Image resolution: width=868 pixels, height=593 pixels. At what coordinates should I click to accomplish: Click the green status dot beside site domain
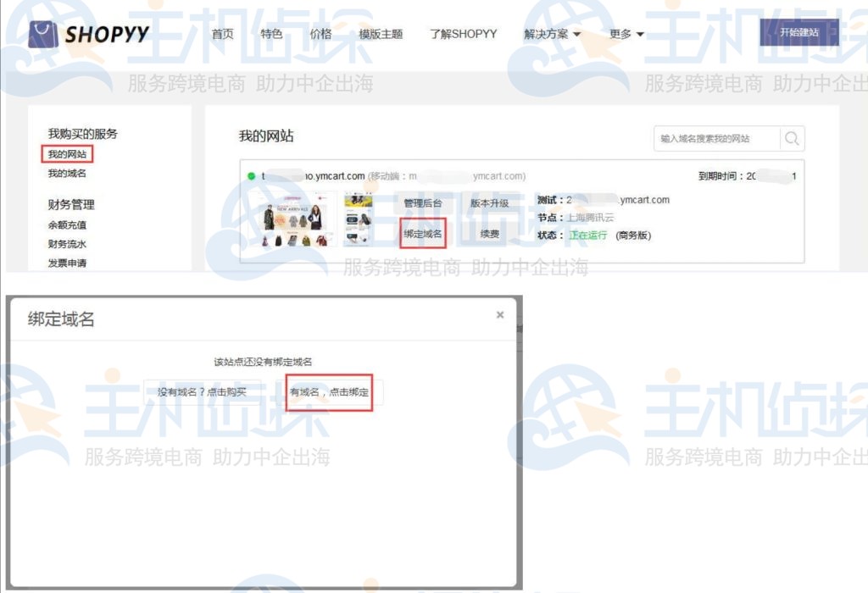tap(251, 176)
